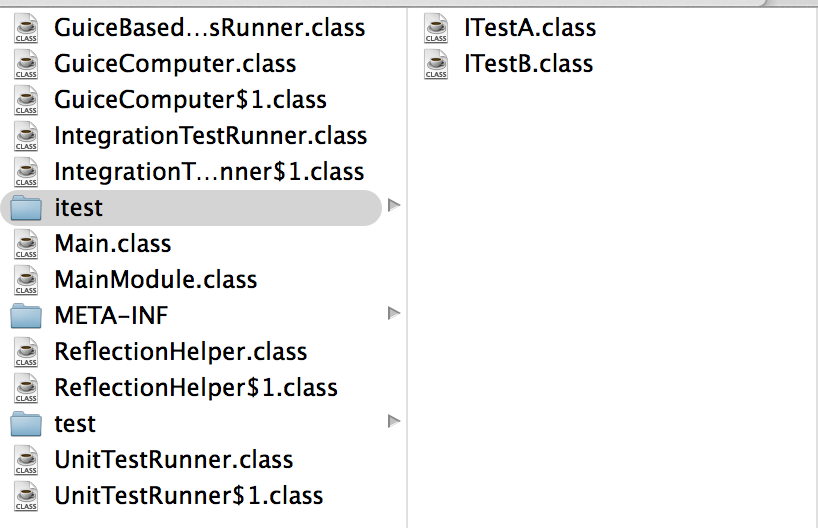Click the UnitTestRunner.class file icon
This screenshot has width=818, height=528.
(26, 460)
